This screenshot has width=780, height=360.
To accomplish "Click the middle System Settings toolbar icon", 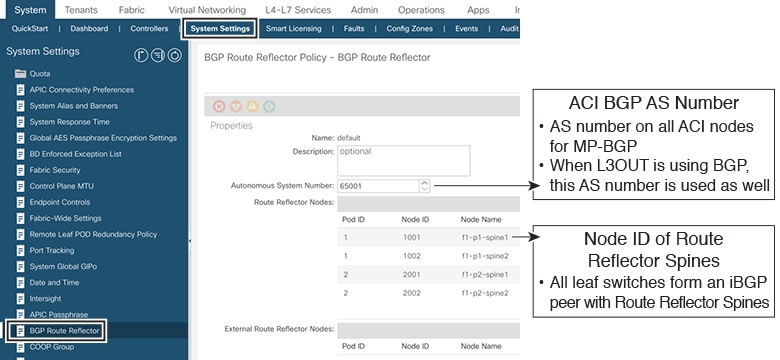I will 158,55.
